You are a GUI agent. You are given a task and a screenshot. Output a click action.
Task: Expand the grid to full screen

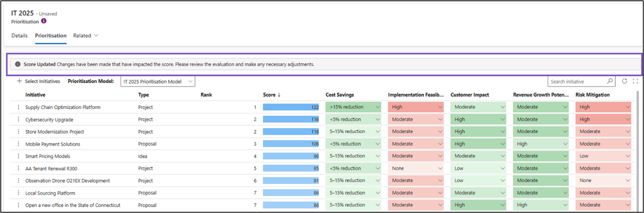click(635, 81)
